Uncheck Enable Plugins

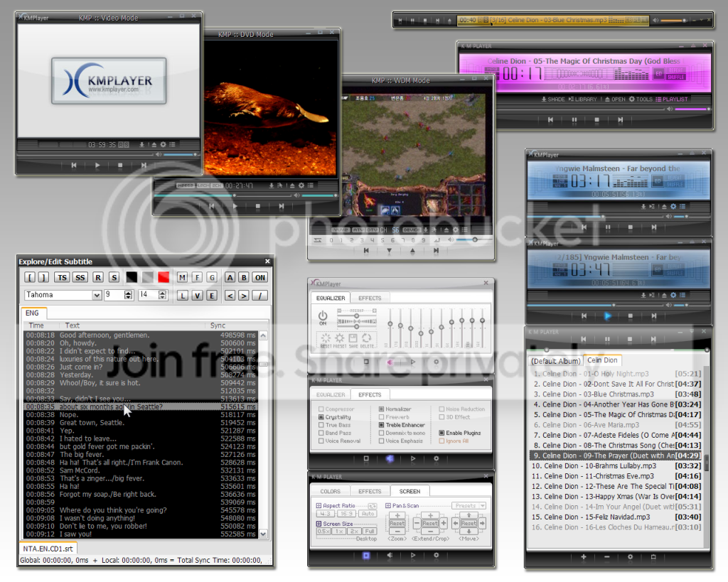(x=441, y=433)
